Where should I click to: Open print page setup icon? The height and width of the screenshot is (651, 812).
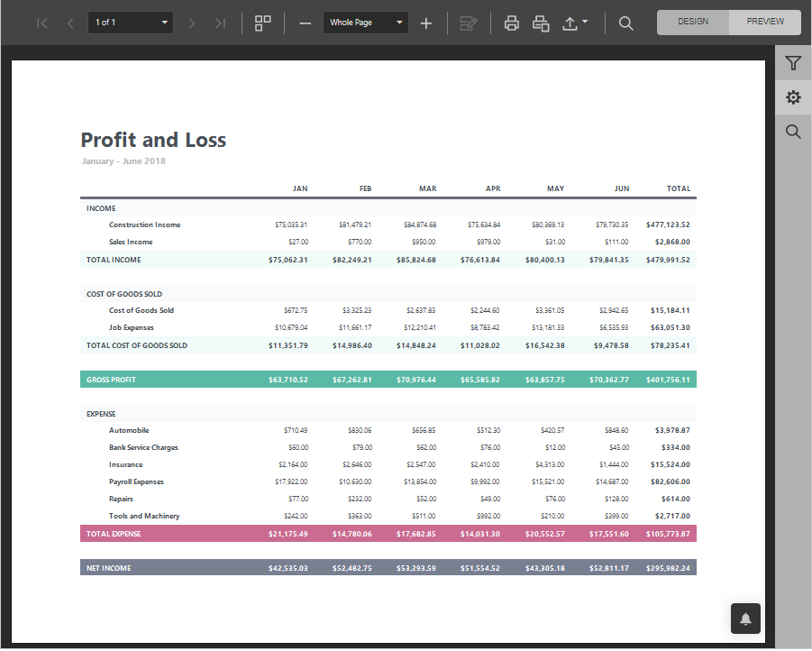[541, 23]
